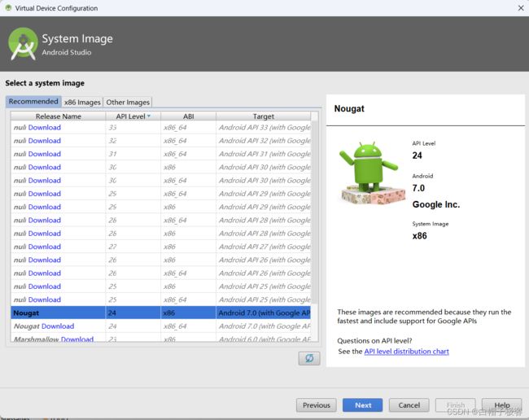Screen dimensions: 529x420
Task: Click the ABI column header
Action: 188,116
